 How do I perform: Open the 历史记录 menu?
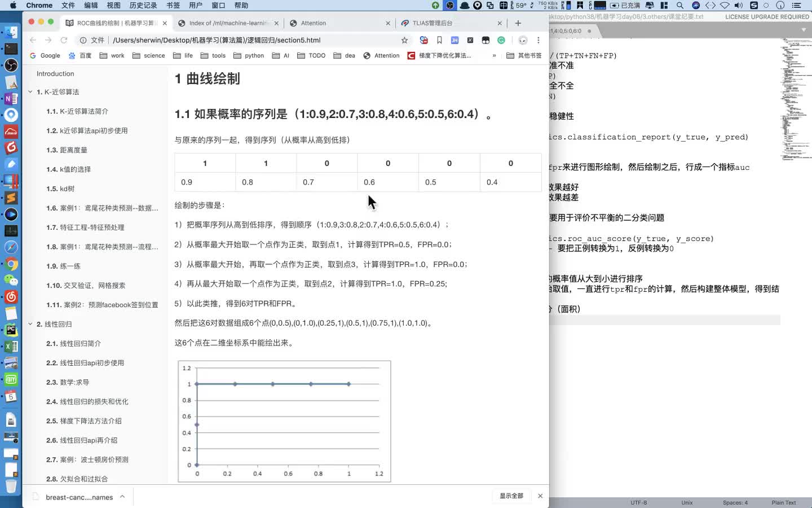tap(143, 5)
